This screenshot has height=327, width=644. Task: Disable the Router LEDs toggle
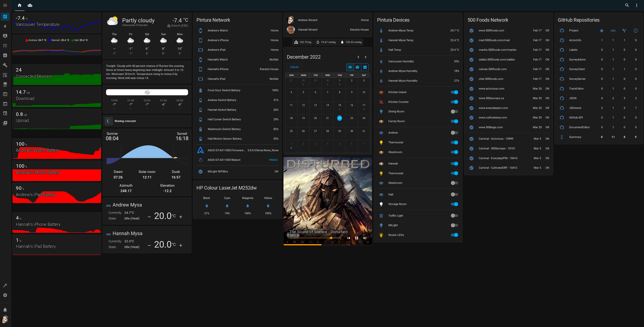tap(454, 235)
